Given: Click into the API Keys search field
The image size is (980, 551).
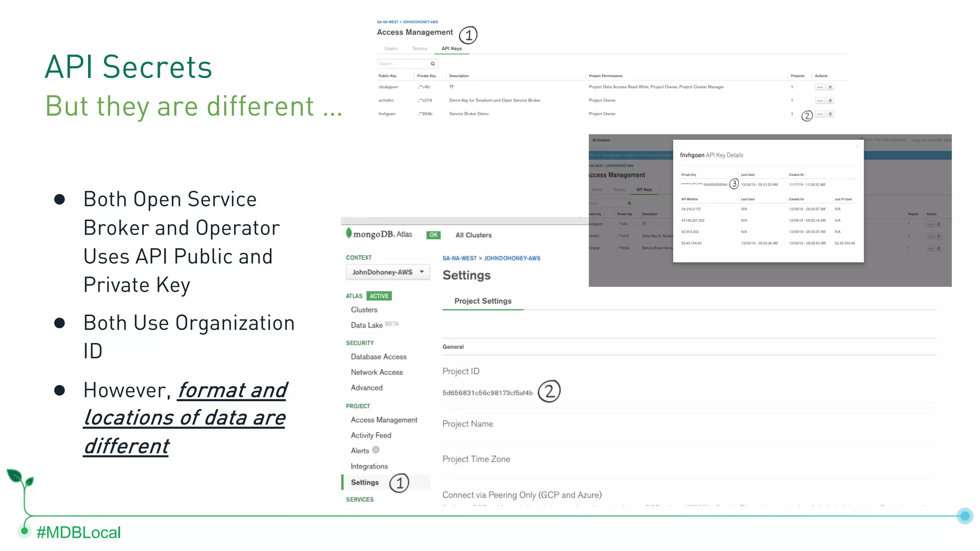Looking at the screenshot, I should pyautogui.click(x=402, y=64).
